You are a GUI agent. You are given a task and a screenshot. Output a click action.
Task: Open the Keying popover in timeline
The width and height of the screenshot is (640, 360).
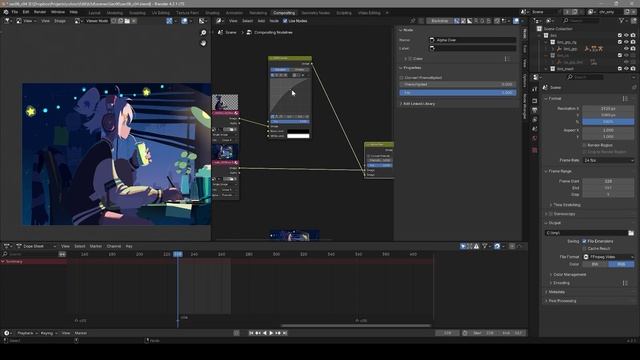(49, 333)
